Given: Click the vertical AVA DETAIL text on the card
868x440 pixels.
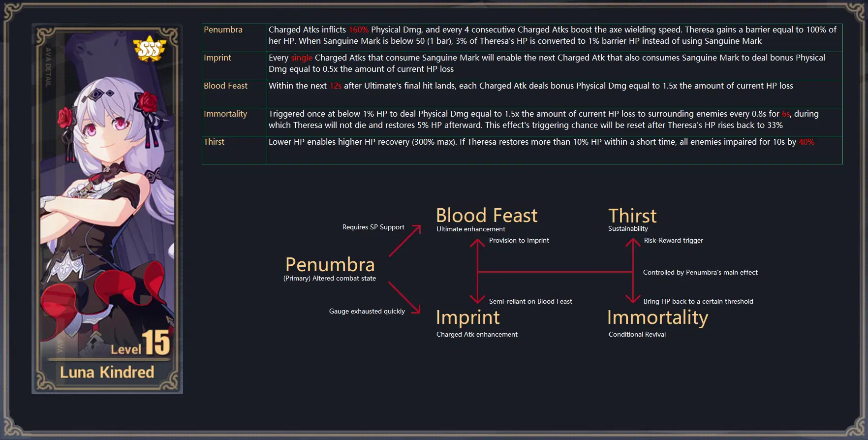Looking at the screenshot, I should coord(48,67).
